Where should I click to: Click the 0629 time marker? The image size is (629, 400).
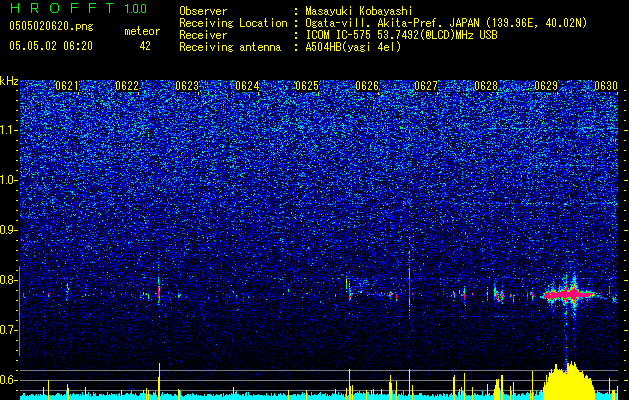click(546, 86)
